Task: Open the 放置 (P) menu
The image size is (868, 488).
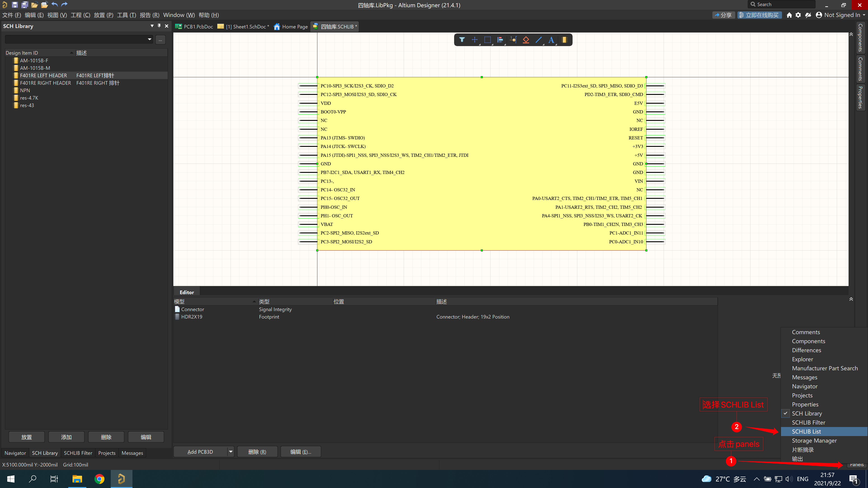Action: (x=104, y=15)
